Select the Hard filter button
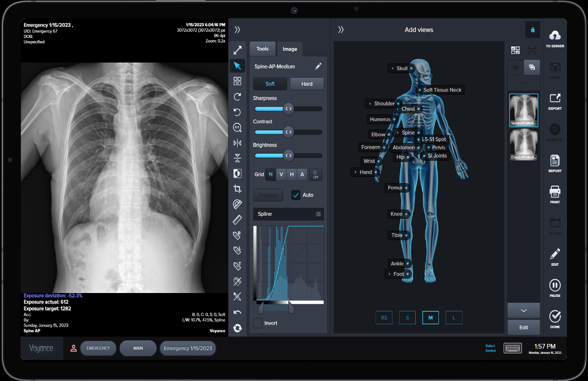This screenshot has height=381, width=588. point(307,84)
